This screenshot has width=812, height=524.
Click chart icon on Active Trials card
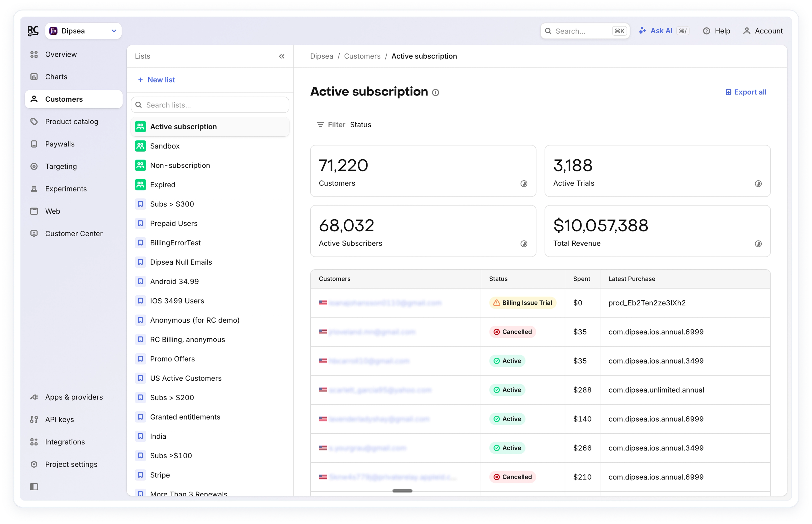(x=758, y=184)
